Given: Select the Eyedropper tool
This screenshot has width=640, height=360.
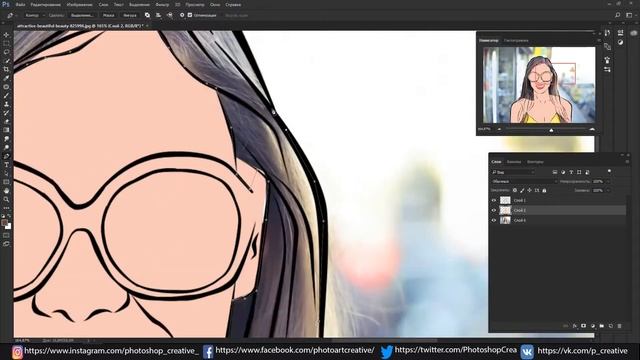Looking at the screenshot, I should tap(6, 78).
